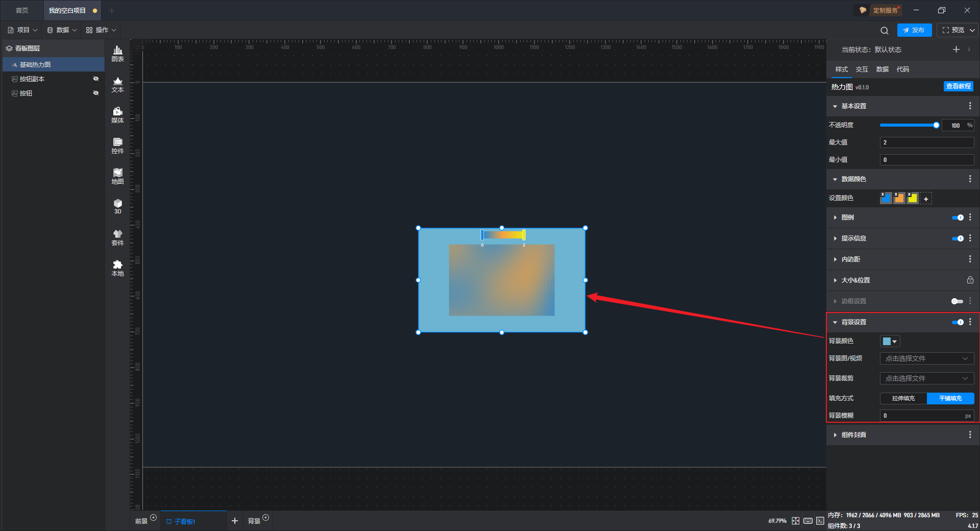
Task: Select the 基础热力图 layer
Action: pyautogui.click(x=54, y=64)
